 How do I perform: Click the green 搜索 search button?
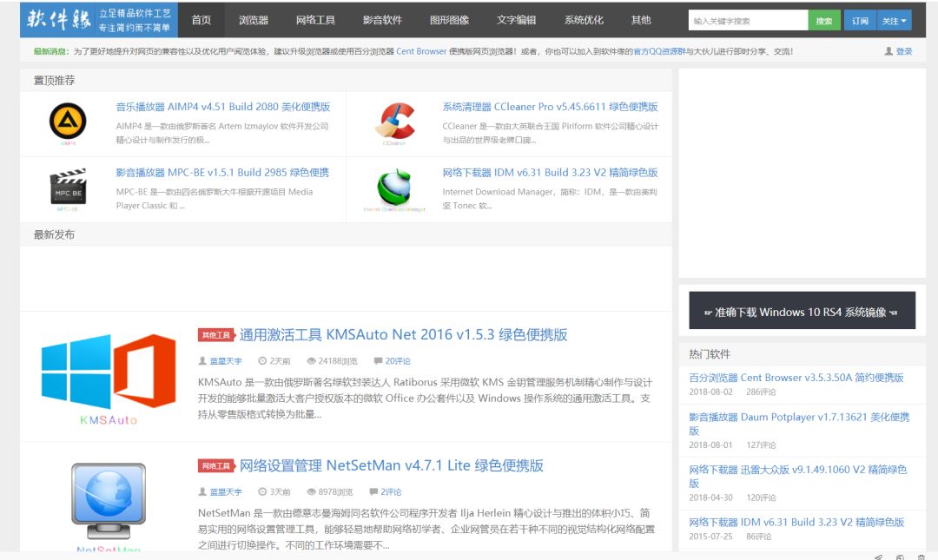(x=823, y=19)
